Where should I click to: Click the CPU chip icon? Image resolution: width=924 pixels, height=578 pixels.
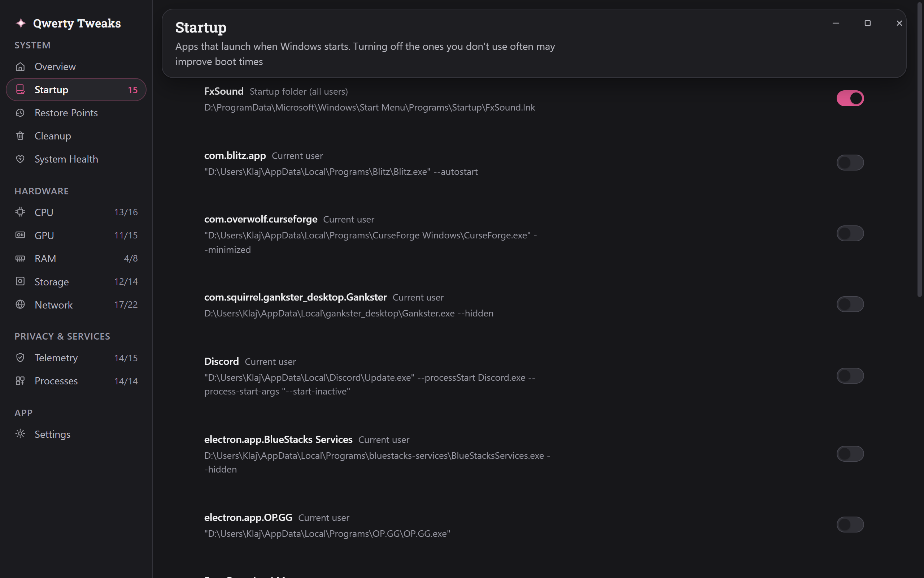pos(20,212)
